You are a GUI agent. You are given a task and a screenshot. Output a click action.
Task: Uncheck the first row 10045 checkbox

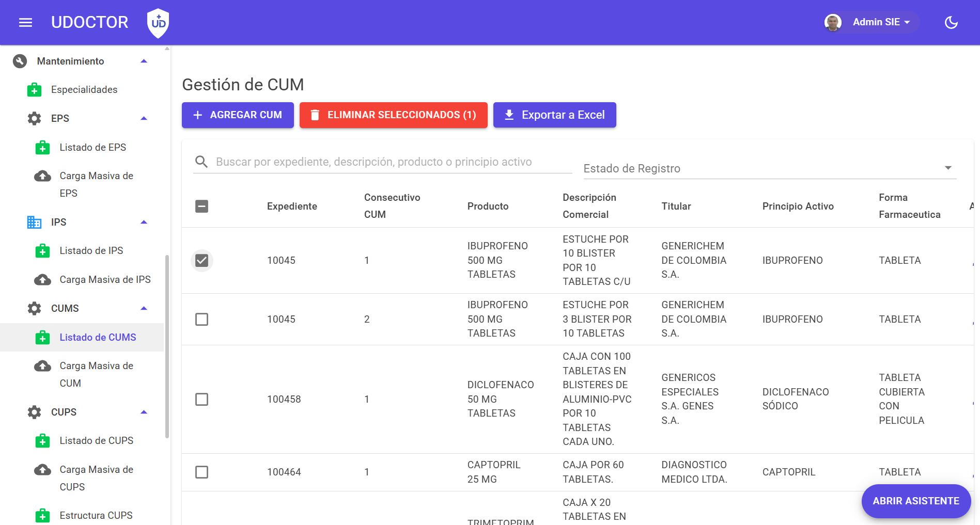coord(202,260)
